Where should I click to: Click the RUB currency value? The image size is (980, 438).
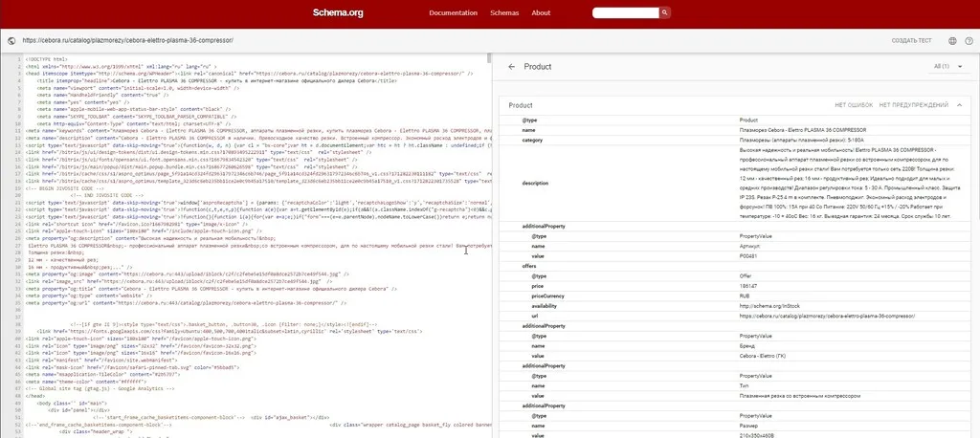click(x=745, y=296)
